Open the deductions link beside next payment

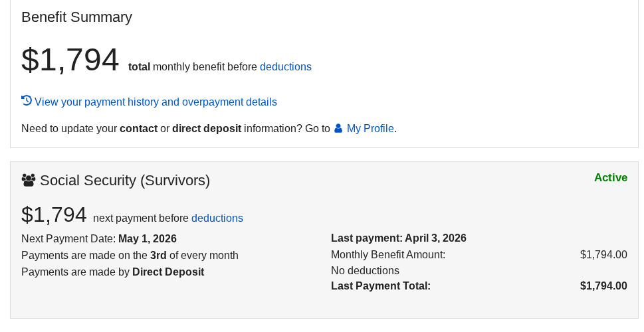(217, 218)
